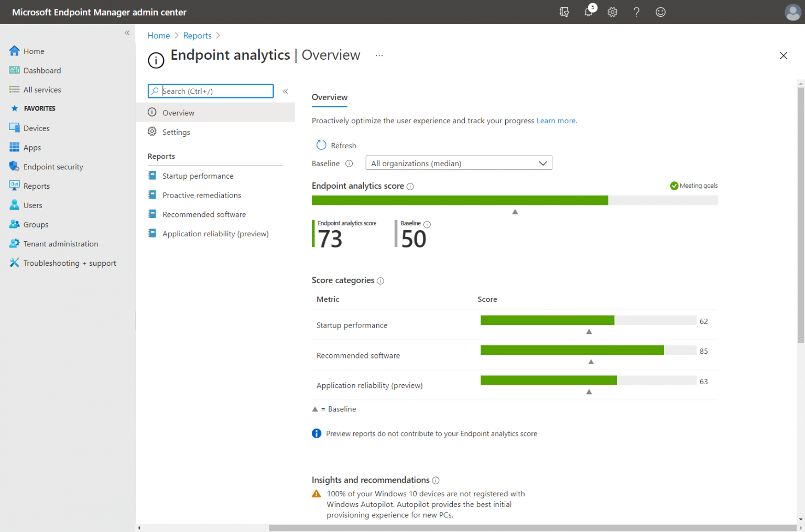The image size is (805, 532).
Task: Collapse the left navigation pane
Action: (127, 32)
